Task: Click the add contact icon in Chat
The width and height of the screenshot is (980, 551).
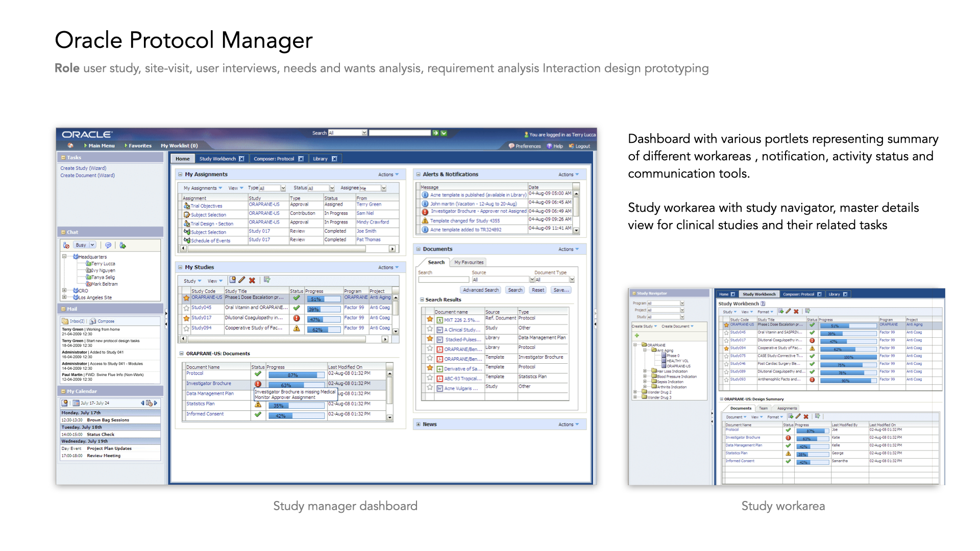Action: [x=122, y=245]
